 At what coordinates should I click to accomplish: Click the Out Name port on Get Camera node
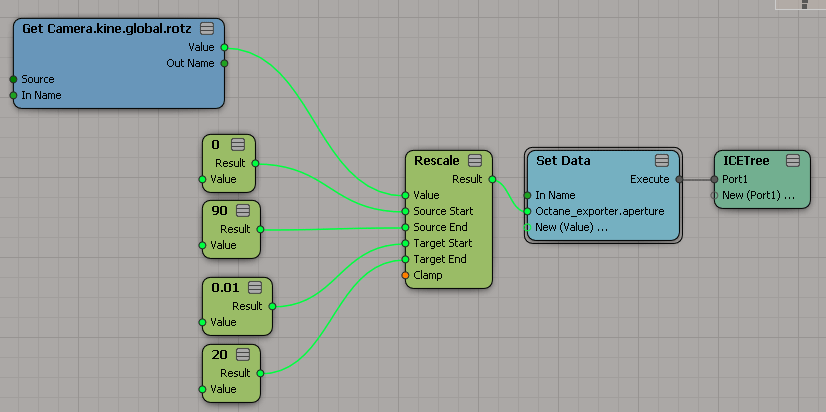(224, 63)
